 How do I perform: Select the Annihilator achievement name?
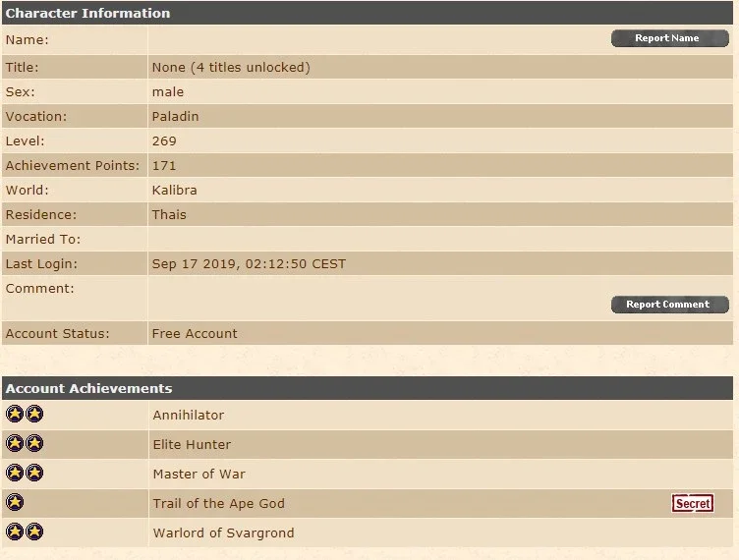[x=188, y=415]
